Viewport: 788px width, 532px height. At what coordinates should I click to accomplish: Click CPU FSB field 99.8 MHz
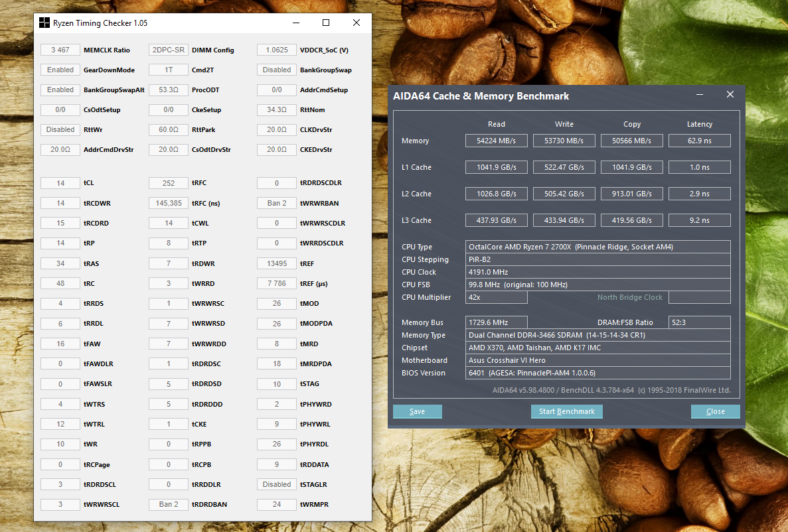[x=598, y=285]
